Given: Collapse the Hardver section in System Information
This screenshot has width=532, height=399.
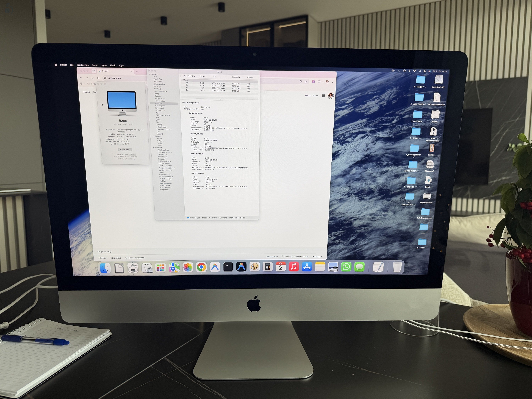Looking at the screenshot, I should pyautogui.click(x=150, y=74).
